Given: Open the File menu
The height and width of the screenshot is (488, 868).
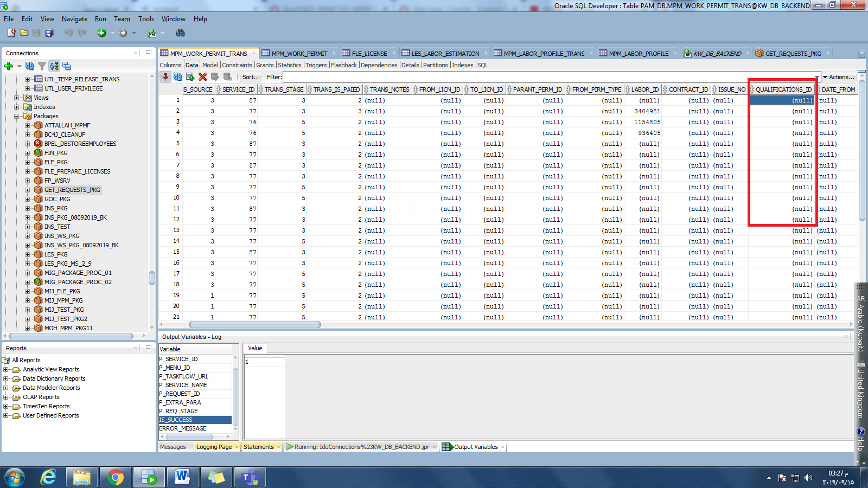Looking at the screenshot, I should click(9, 19).
